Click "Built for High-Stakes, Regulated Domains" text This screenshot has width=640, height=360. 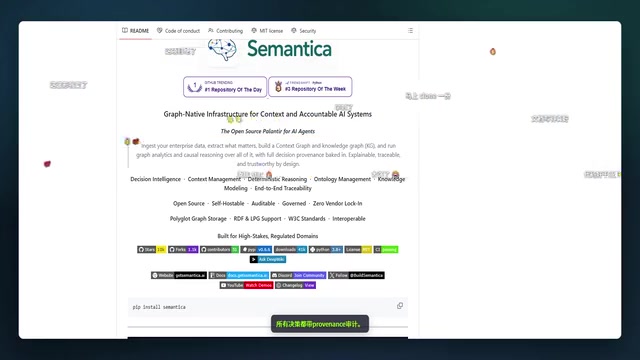(x=268, y=236)
